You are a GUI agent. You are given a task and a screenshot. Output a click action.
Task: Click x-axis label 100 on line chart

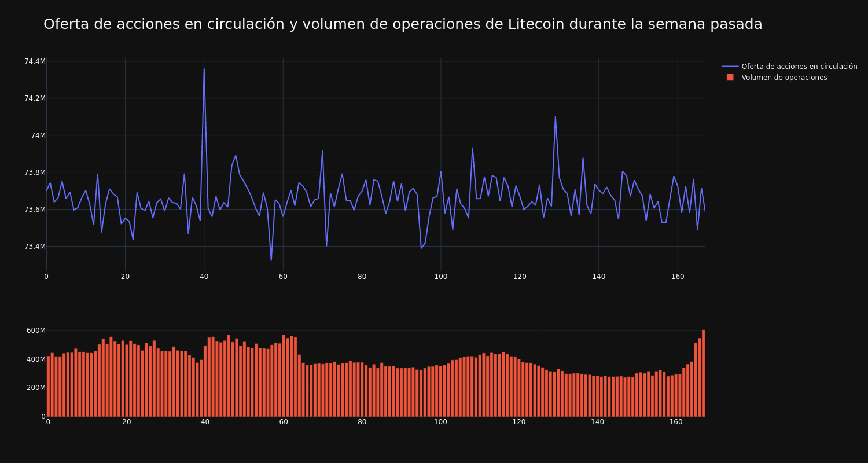(441, 277)
